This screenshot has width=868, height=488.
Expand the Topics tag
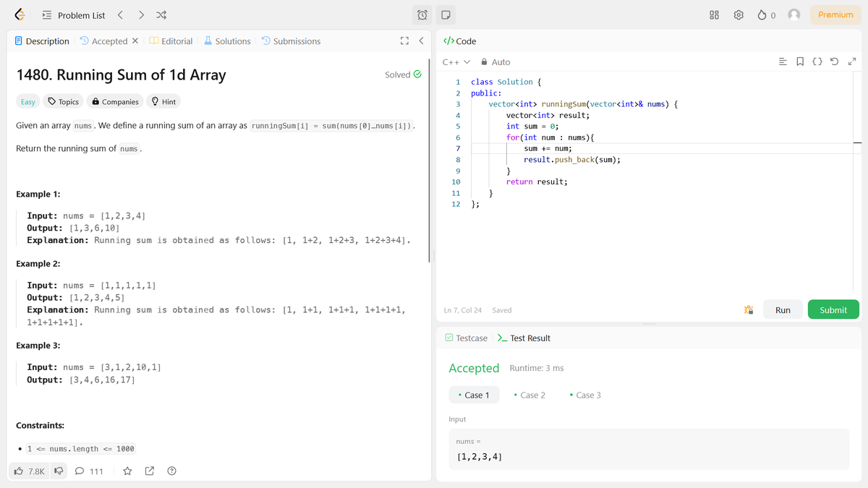(63, 101)
